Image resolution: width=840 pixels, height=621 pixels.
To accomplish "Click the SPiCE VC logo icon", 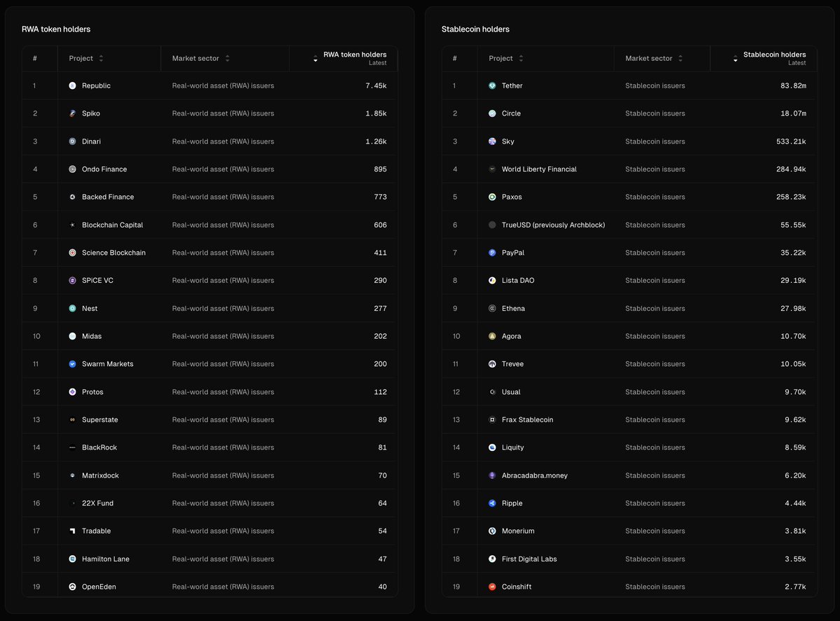I will 72,281.
